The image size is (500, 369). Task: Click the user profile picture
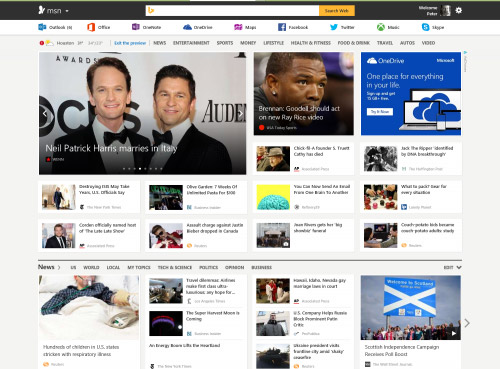pos(445,10)
